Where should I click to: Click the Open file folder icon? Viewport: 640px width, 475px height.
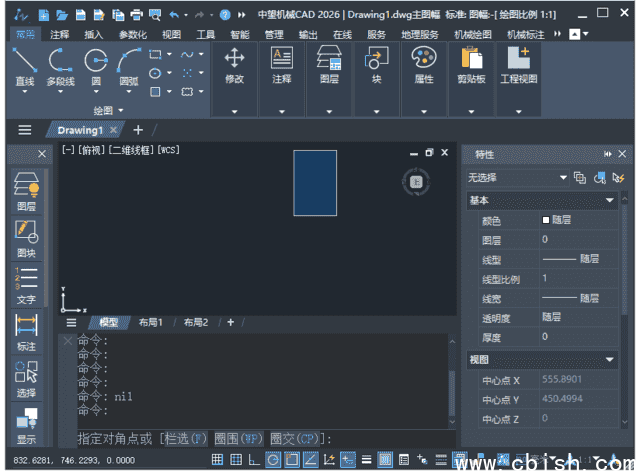tap(62, 15)
